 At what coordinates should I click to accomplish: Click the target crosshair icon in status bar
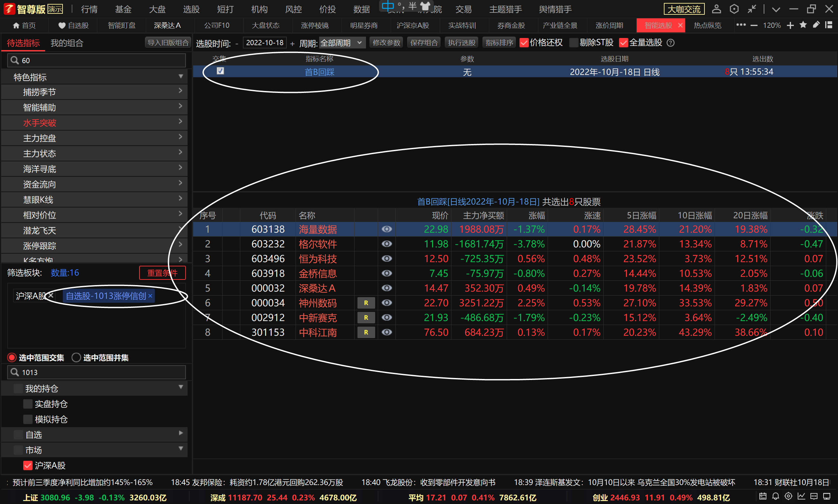[x=788, y=496]
